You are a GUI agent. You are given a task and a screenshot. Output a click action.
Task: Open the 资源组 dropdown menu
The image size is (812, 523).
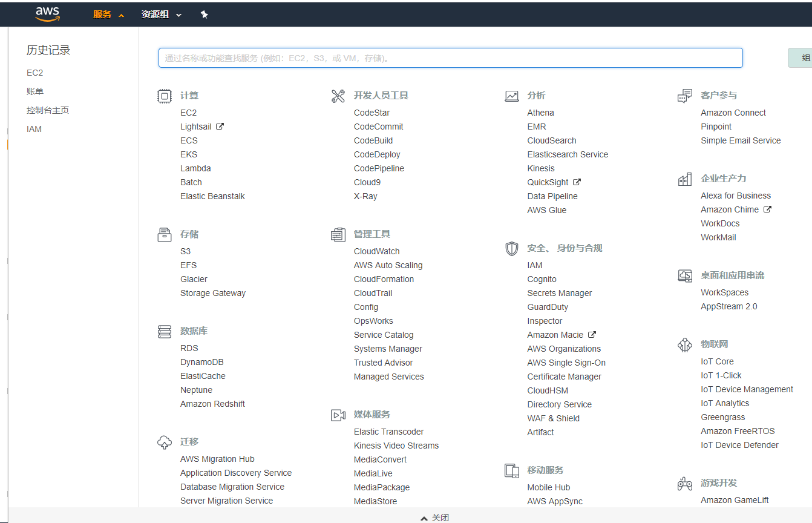[x=162, y=15]
